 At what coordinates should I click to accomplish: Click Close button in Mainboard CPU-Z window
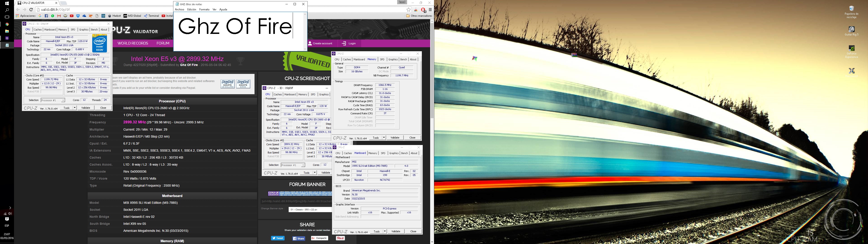click(x=413, y=232)
